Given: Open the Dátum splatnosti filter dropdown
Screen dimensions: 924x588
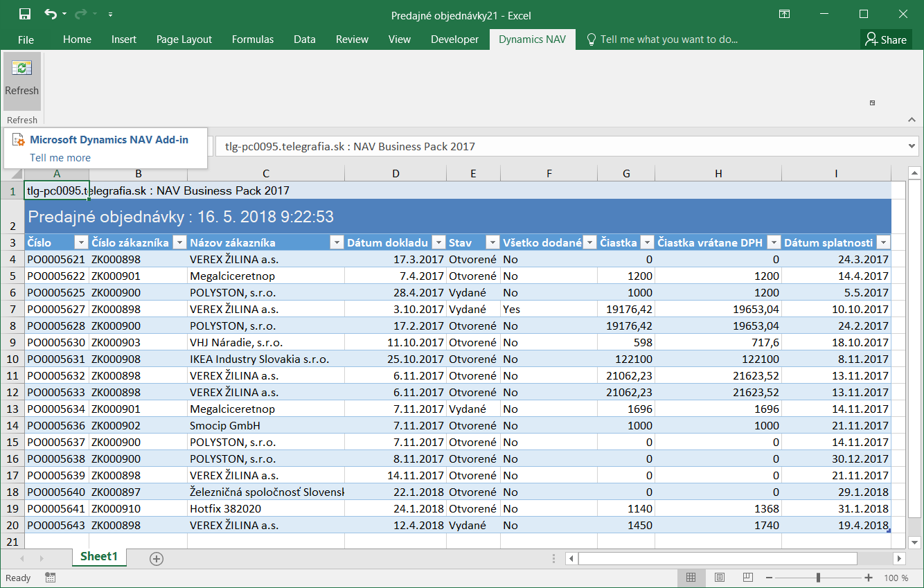Looking at the screenshot, I should [x=883, y=242].
